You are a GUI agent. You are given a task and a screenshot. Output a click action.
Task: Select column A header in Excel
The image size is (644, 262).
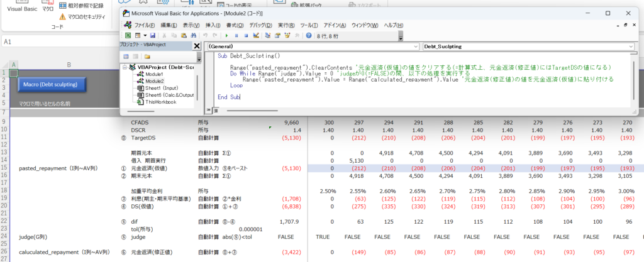click(14, 65)
